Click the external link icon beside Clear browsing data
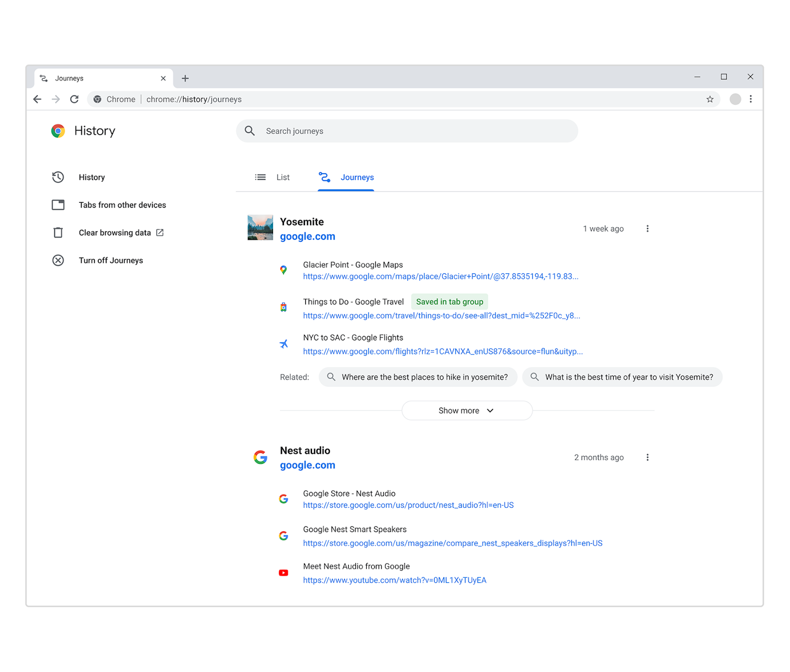790x672 pixels. point(160,232)
